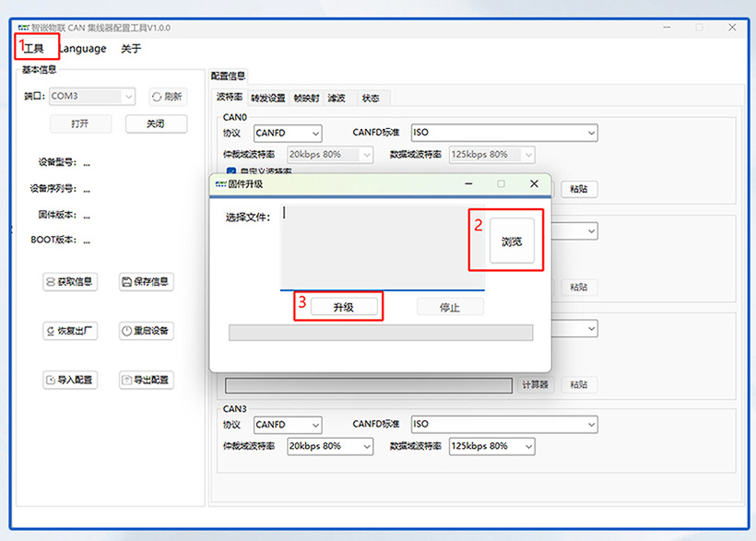756x541 pixels.
Task: Switch to the 转发设置 tab
Action: tap(267, 98)
